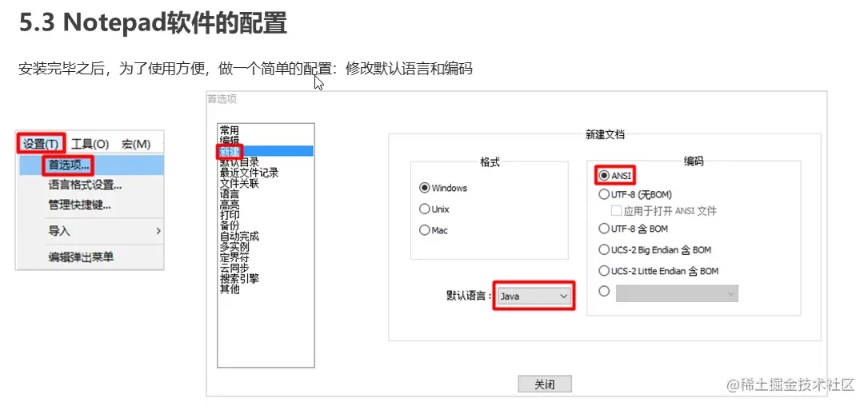Select the Unix format radio button
Image resolution: width=868 pixels, height=406 pixels.
425,209
